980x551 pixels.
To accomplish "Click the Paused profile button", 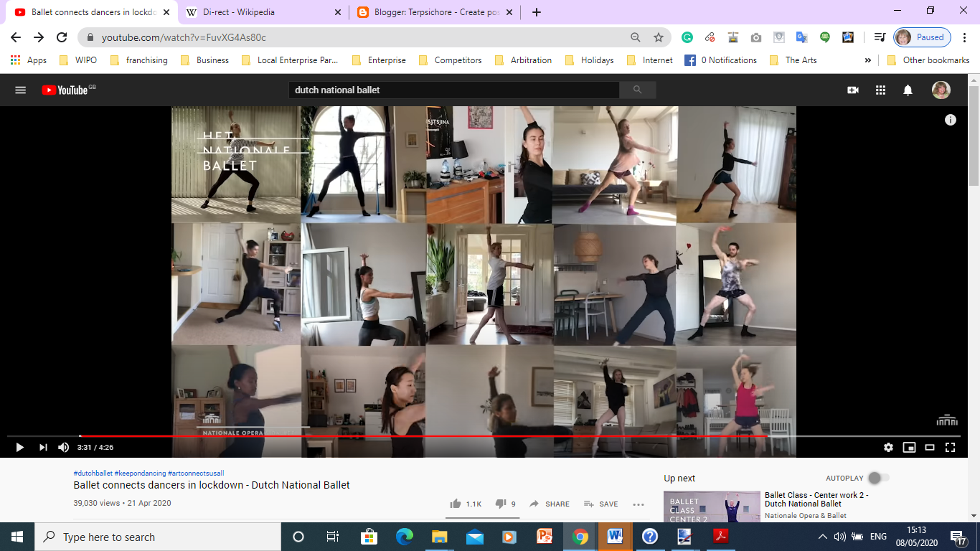I will pyautogui.click(x=923, y=37).
